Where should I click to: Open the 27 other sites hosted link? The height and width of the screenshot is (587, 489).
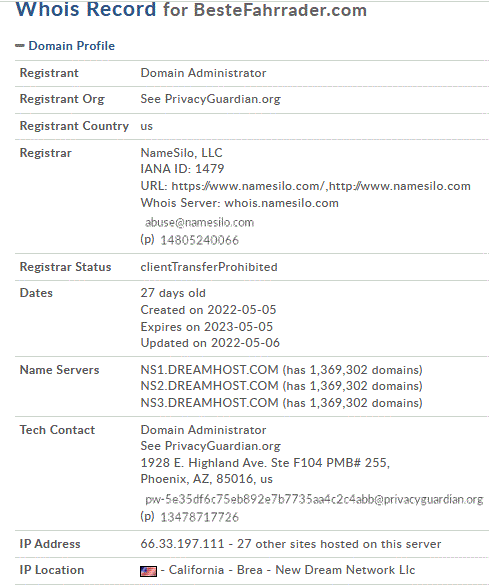pyautogui.click(x=339, y=544)
